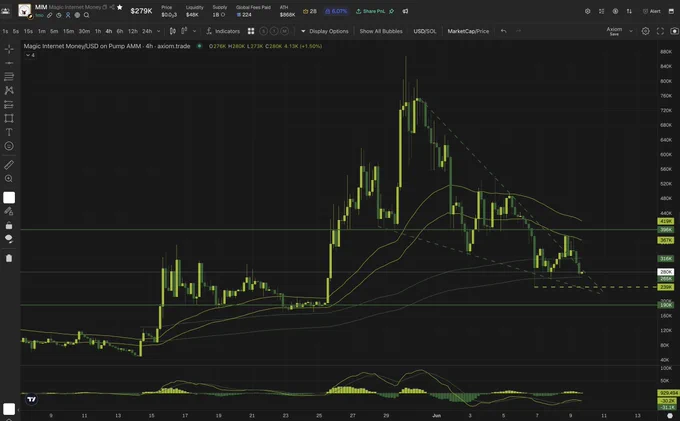Open the settings gear icon in the header

(x=587, y=11)
